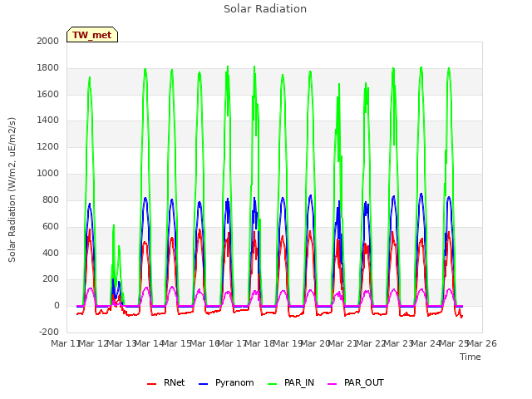Select the RNet legend entry
Image resolution: width=532 pixels, height=399 pixels.
pyautogui.click(x=166, y=382)
